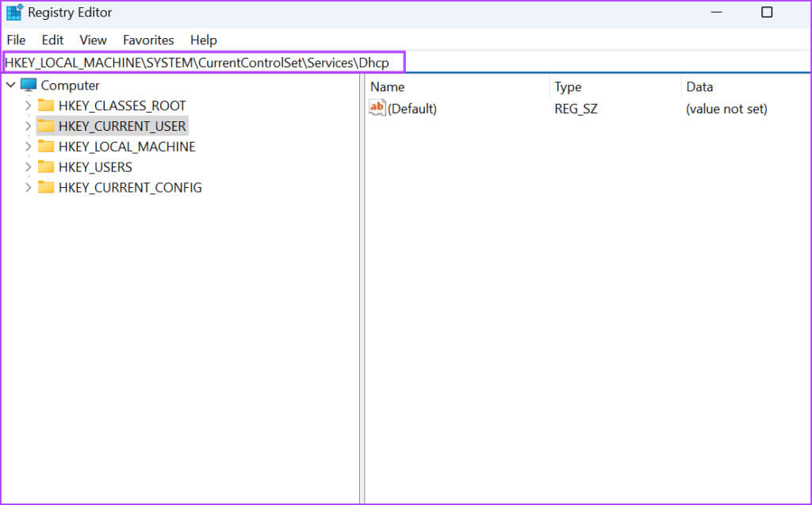
Task: Click the (value not set) data cell
Action: (x=726, y=109)
